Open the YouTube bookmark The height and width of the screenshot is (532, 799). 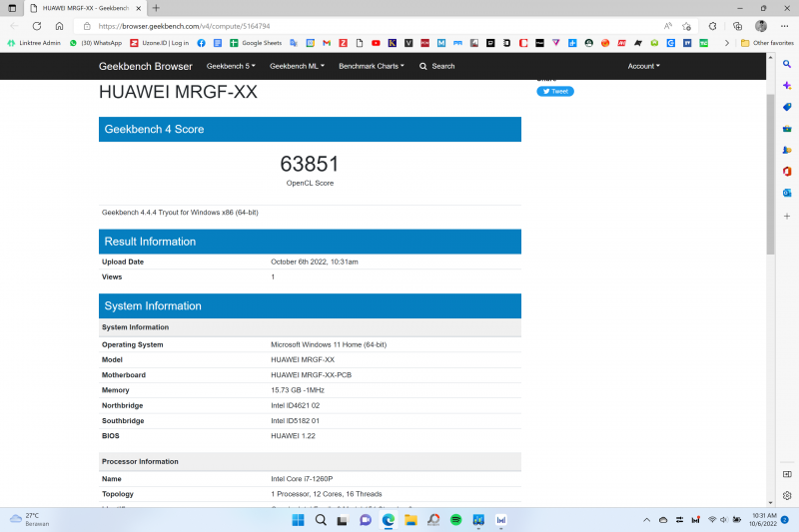(x=376, y=43)
